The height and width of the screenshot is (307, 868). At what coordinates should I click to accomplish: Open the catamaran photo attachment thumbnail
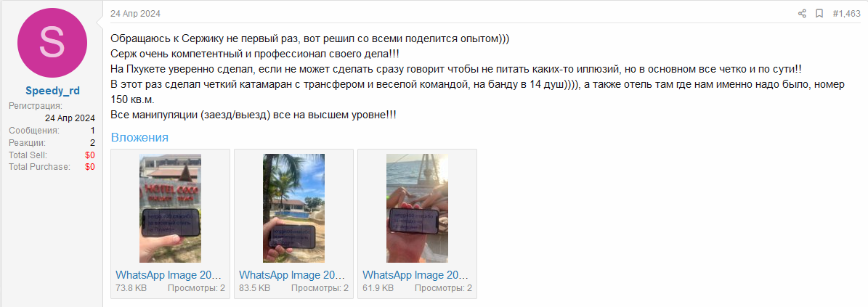[x=417, y=208]
